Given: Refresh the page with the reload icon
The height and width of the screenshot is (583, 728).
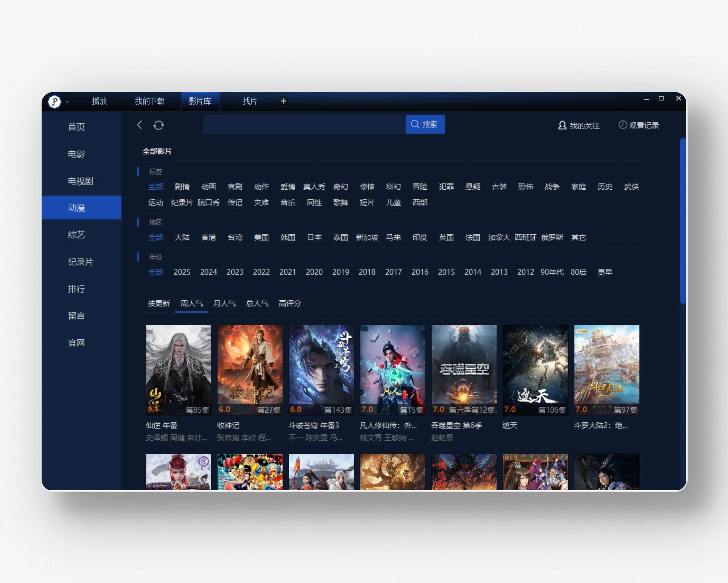Looking at the screenshot, I should (x=159, y=125).
